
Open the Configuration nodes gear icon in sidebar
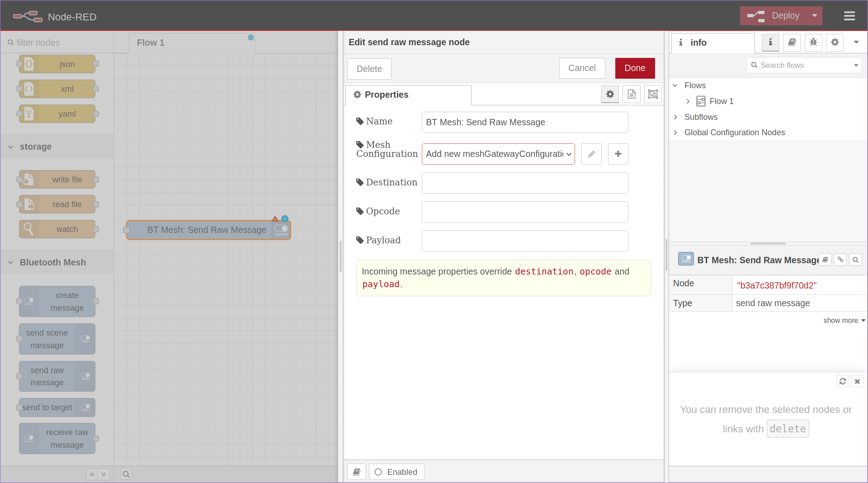(x=835, y=43)
